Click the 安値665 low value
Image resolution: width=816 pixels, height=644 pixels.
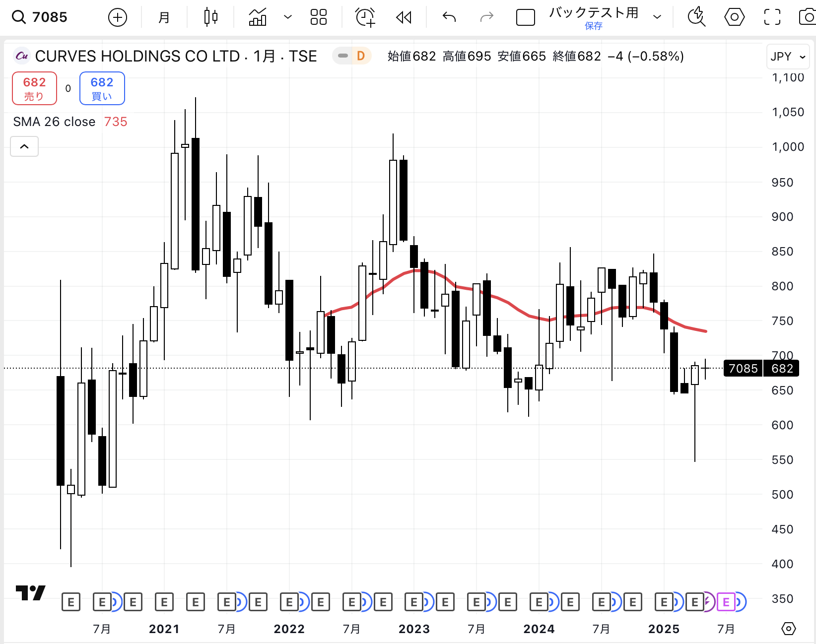coord(522,56)
